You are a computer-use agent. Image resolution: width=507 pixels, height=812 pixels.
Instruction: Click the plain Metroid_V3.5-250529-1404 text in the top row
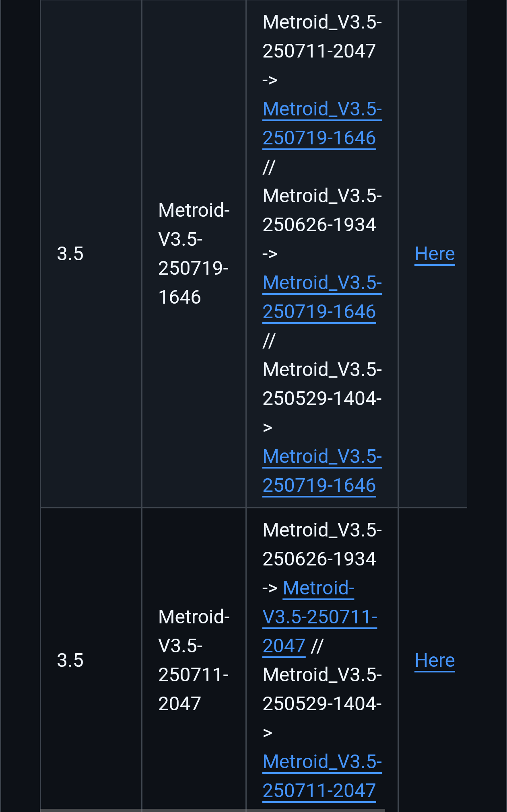[x=322, y=384]
